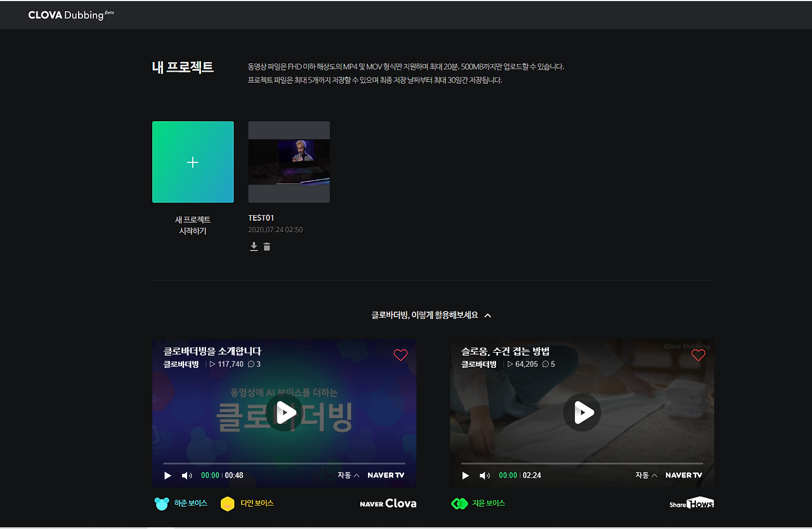Click the '내 프로젝트' heading

(x=183, y=67)
